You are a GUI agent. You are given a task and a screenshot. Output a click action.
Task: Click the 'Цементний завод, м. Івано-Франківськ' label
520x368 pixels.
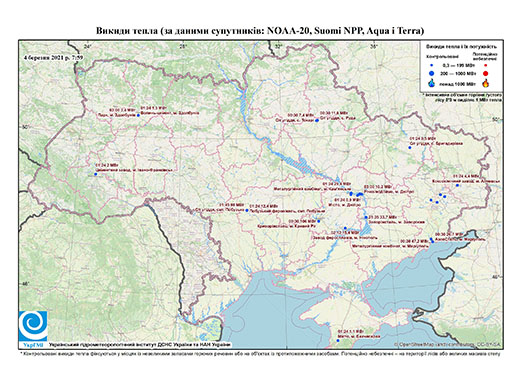tap(135, 170)
